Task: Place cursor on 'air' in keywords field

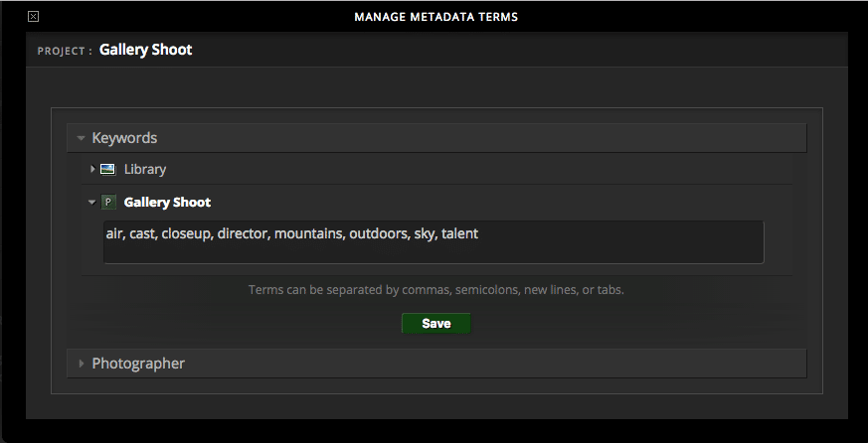Action: [114, 234]
